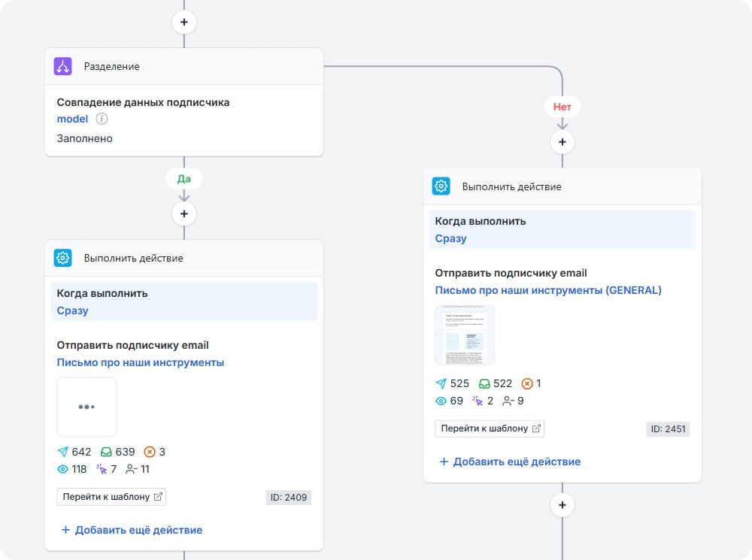Click the views eye icon showing 118

click(x=63, y=469)
